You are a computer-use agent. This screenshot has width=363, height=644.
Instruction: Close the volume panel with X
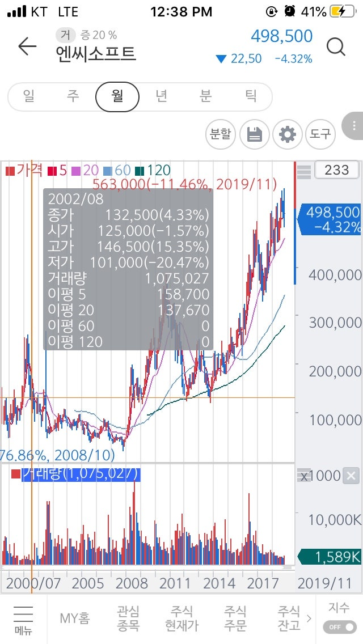(351, 476)
